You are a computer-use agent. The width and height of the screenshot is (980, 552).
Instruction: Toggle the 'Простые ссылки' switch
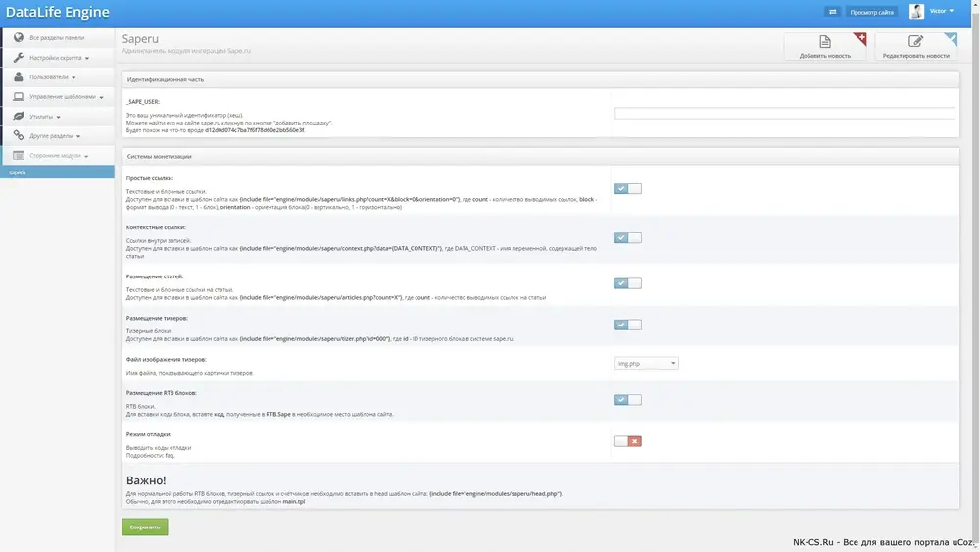pyautogui.click(x=627, y=189)
